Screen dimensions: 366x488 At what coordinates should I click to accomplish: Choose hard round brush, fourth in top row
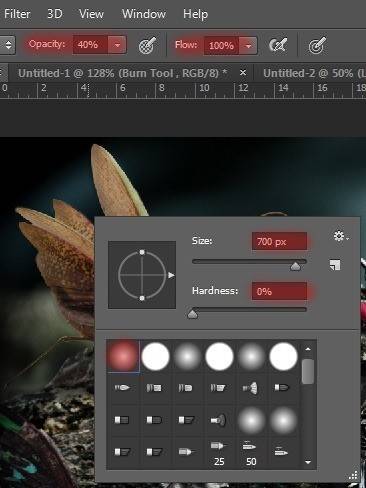tap(219, 356)
